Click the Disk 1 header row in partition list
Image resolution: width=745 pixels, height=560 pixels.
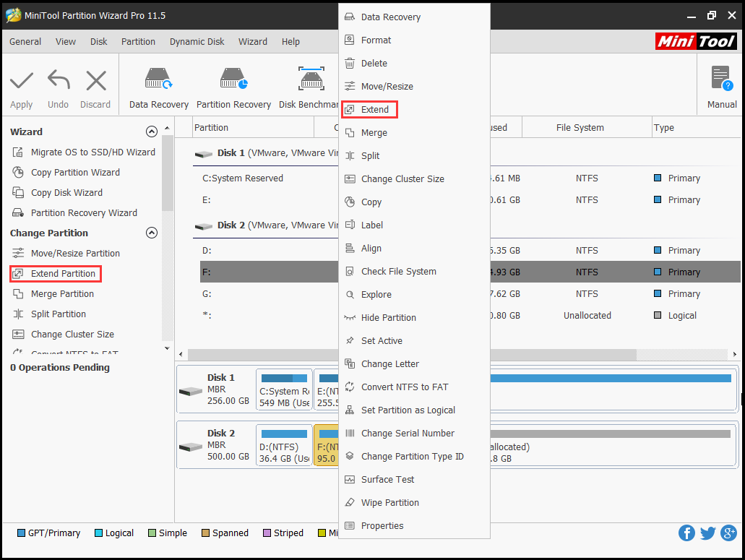click(266, 153)
